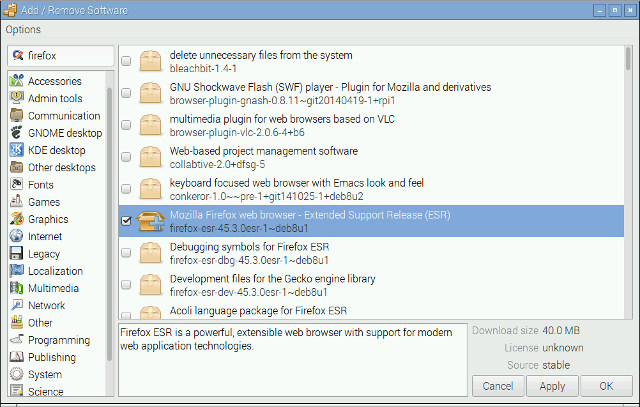Select 'Mozilla Firefox web browser' ESR row text
Screen dimensions: 640x407
point(310,215)
